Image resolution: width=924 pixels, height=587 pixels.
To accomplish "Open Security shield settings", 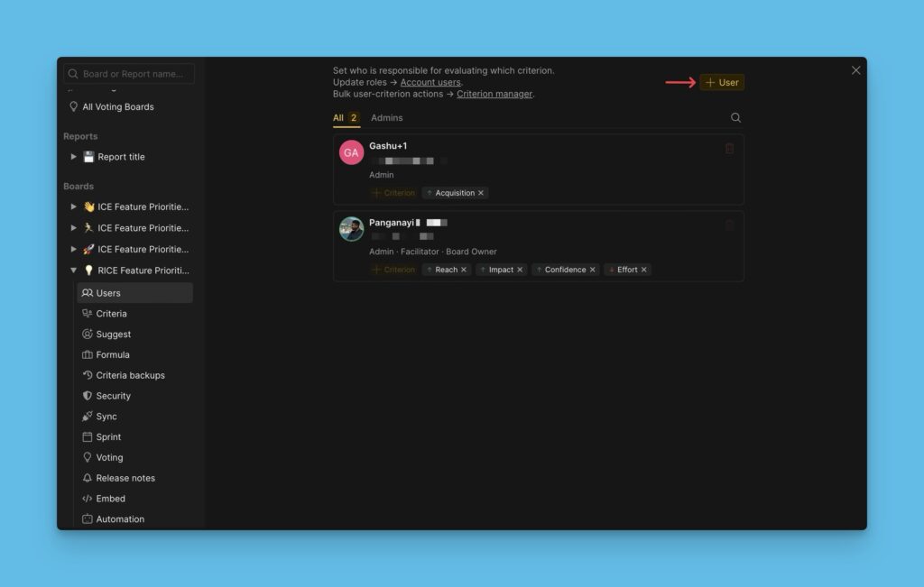I will point(113,396).
